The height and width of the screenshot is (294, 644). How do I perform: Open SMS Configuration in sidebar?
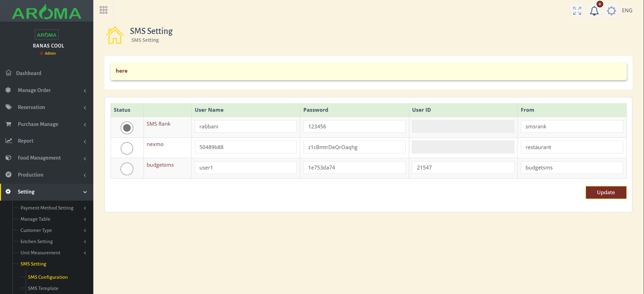coord(47,277)
